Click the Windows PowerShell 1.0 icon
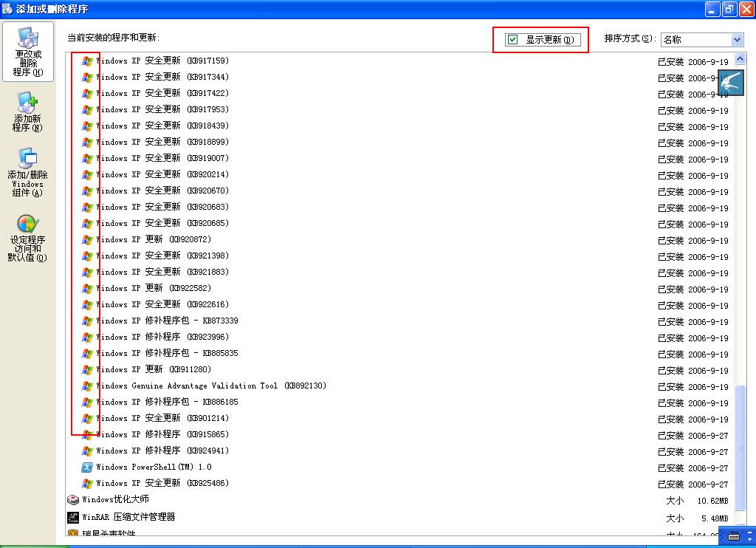The height and width of the screenshot is (548, 756). [87, 467]
